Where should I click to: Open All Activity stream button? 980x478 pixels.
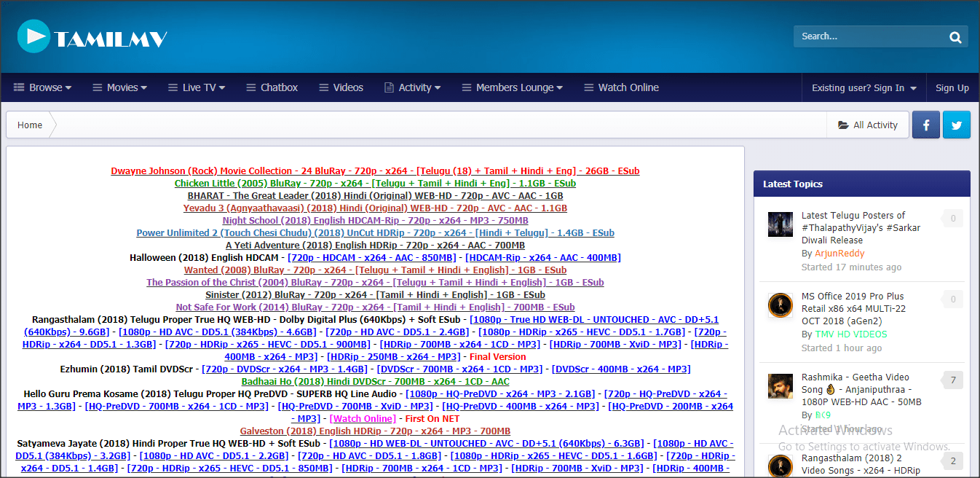[x=868, y=125]
